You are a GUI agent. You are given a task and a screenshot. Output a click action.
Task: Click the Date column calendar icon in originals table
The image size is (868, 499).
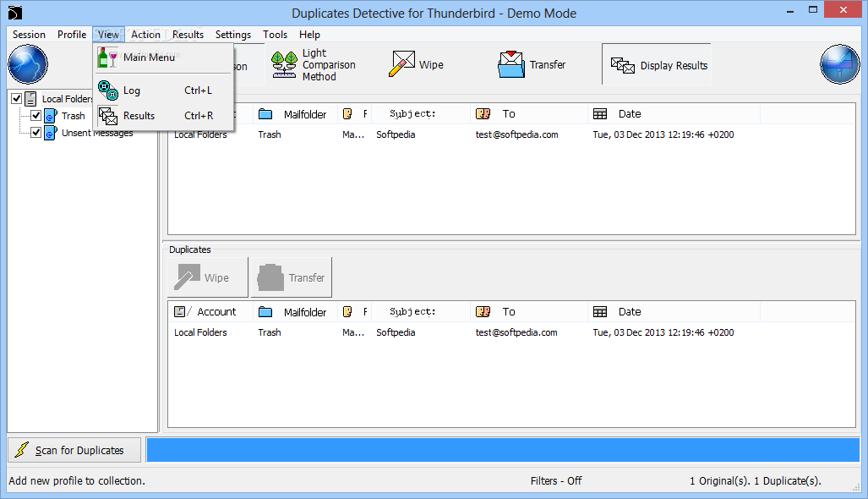[600, 113]
